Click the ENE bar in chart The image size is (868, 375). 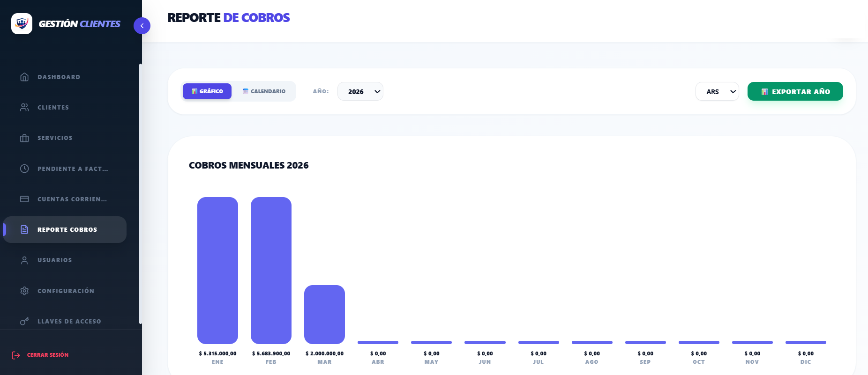pos(217,271)
